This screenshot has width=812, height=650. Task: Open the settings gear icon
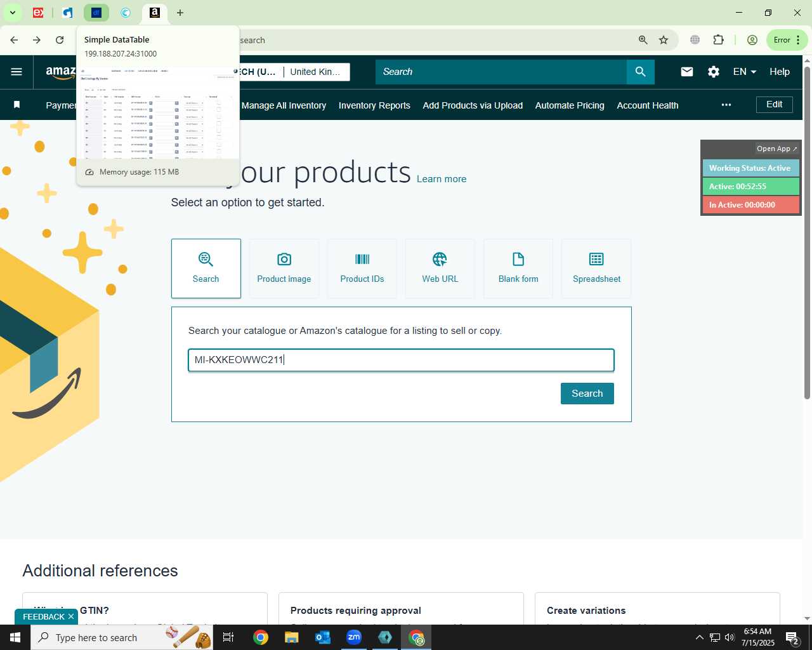(x=714, y=72)
